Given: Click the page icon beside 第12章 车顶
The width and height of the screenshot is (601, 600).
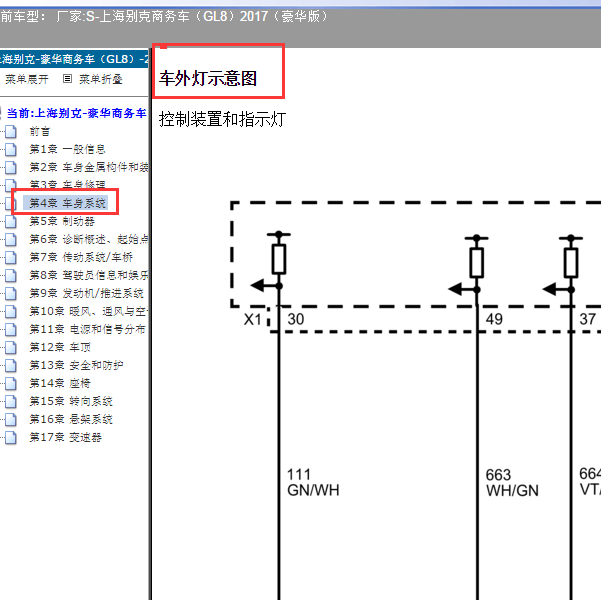Looking at the screenshot, I should [11, 347].
